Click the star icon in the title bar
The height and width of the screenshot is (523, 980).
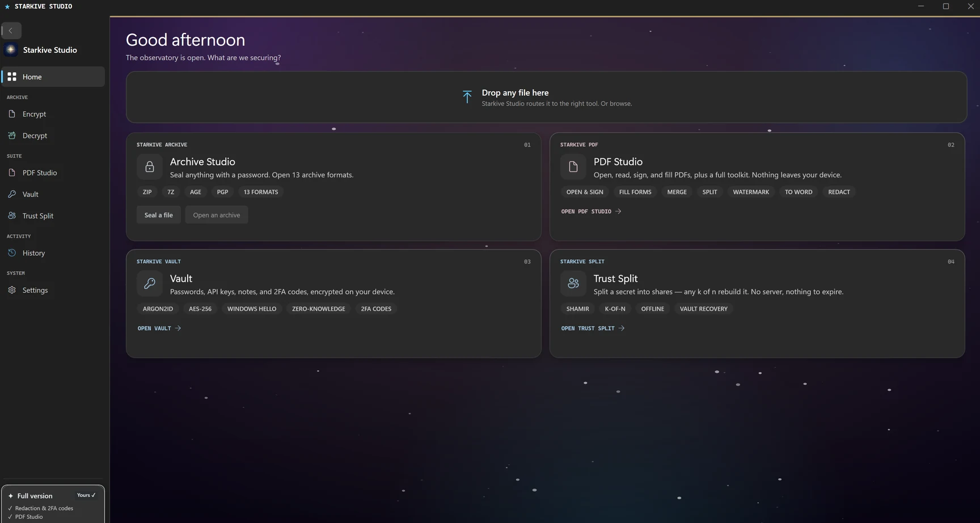pyautogui.click(x=7, y=7)
